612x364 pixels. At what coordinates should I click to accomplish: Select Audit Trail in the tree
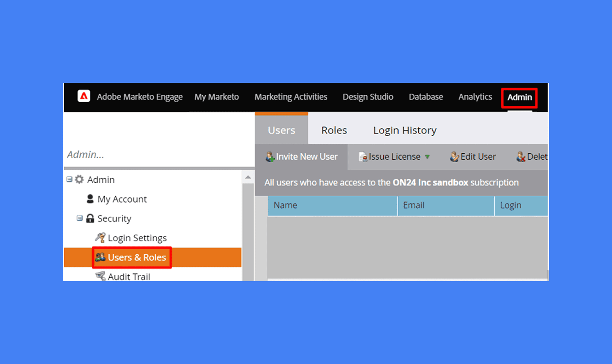pyautogui.click(x=129, y=276)
